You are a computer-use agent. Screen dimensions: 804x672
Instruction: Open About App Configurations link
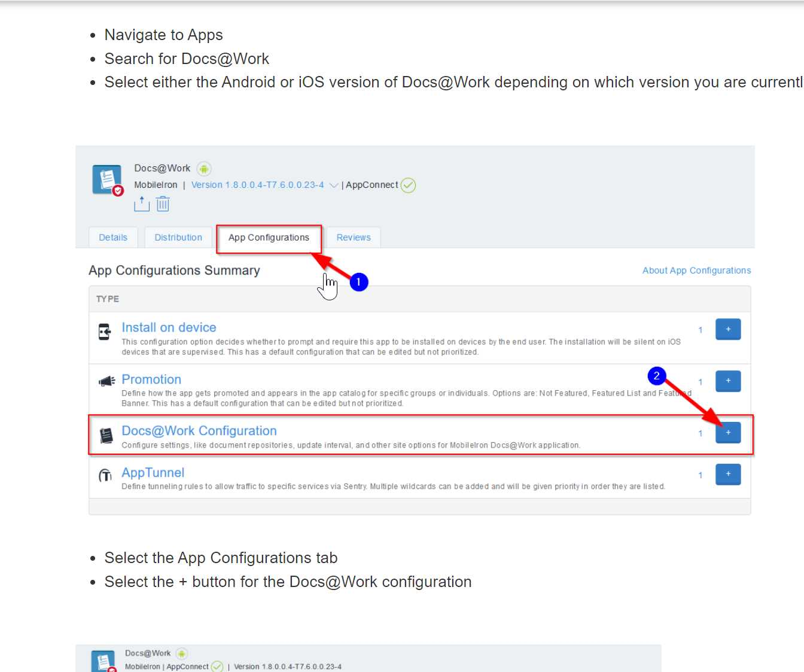(x=696, y=270)
